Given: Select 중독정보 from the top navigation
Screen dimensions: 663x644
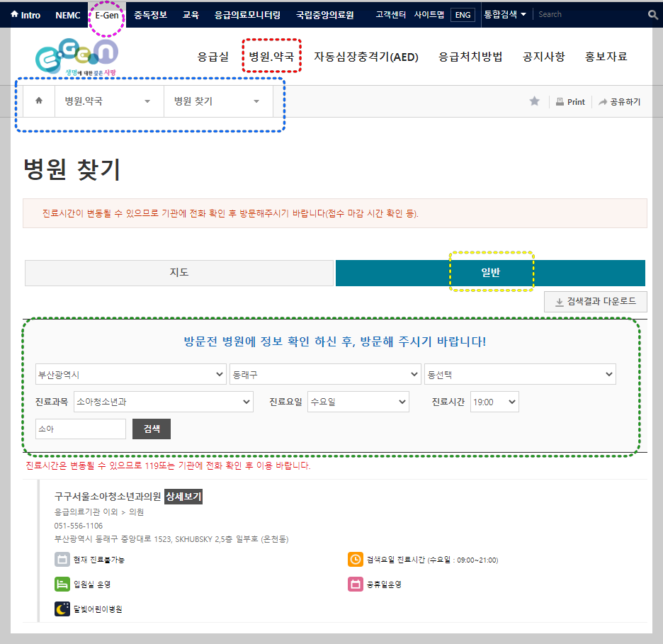Looking at the screenshot, I should click(x=149, y=13).
